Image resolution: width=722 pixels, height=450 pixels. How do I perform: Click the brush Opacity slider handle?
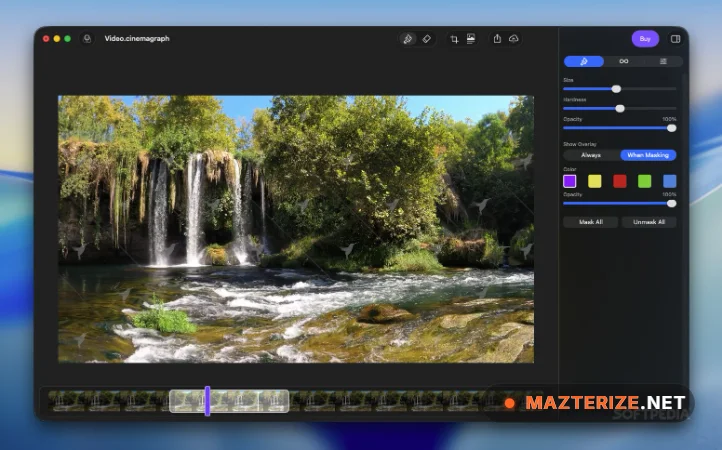click(x=671, y=129)
